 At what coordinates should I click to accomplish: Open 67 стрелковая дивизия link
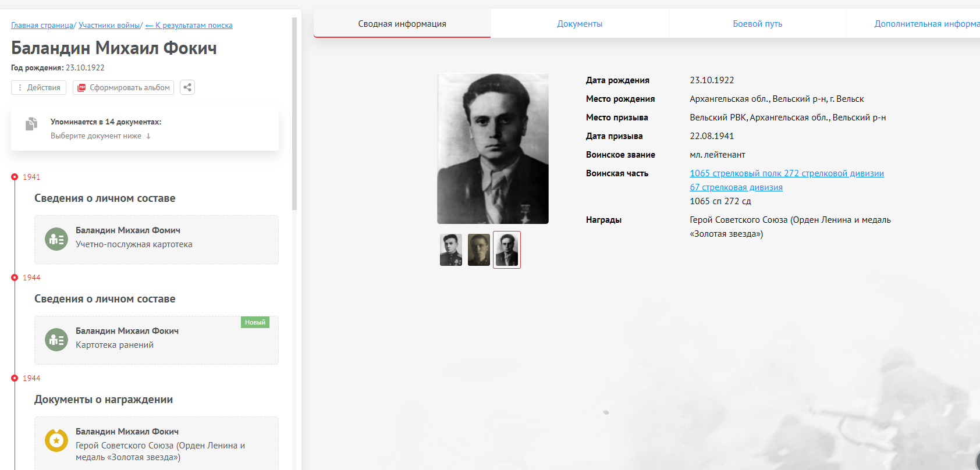coord(736,187)
